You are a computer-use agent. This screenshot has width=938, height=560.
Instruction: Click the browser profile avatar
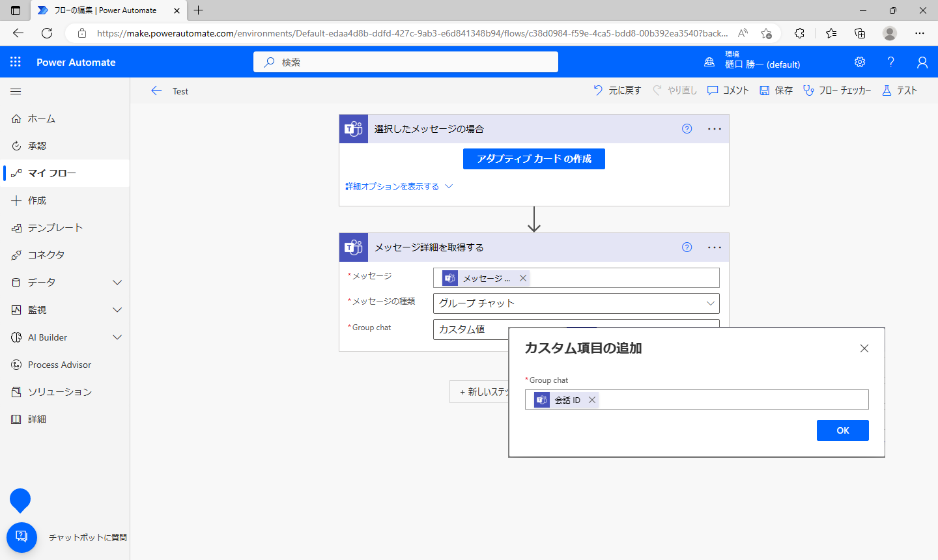tap(890, 33)
